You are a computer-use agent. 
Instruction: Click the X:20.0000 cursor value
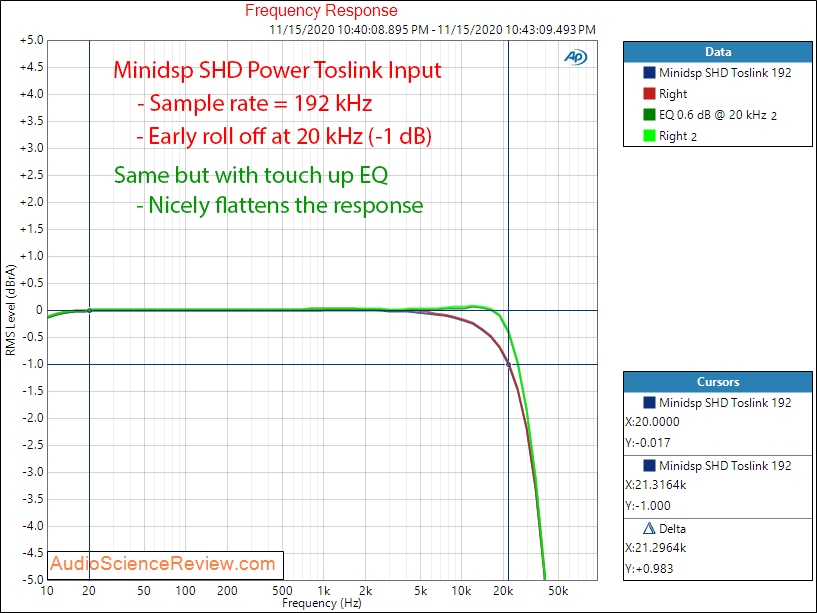652,422
